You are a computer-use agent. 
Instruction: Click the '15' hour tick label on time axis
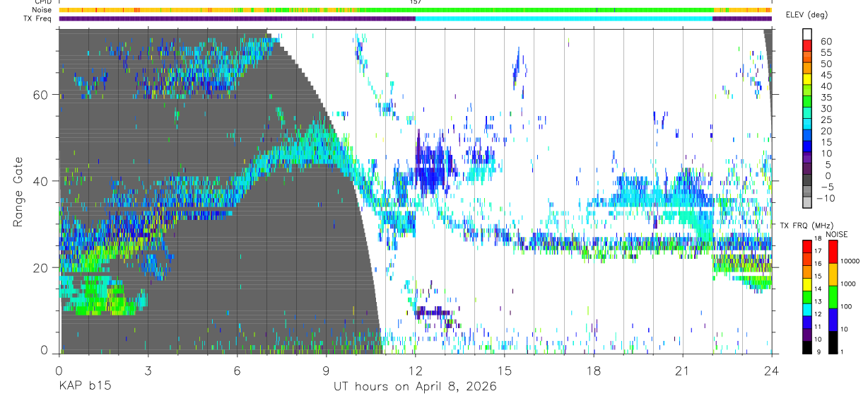pyautogui.click(x=504, y=370)
